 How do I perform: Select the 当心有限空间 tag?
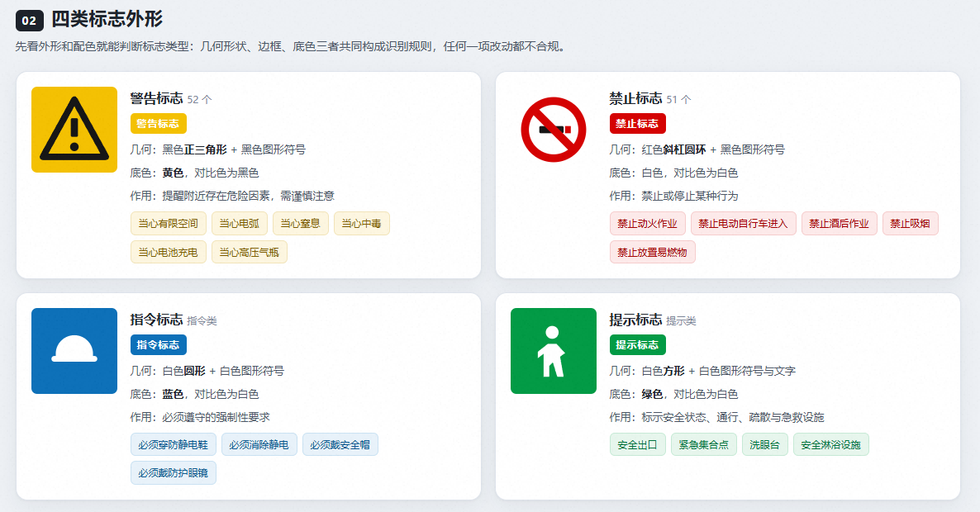[168, 224]
